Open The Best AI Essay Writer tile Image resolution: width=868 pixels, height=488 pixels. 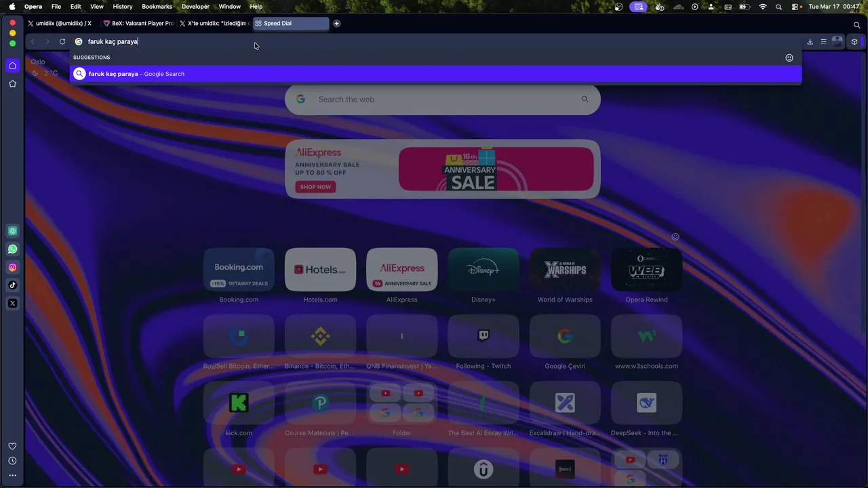point(484,403)
